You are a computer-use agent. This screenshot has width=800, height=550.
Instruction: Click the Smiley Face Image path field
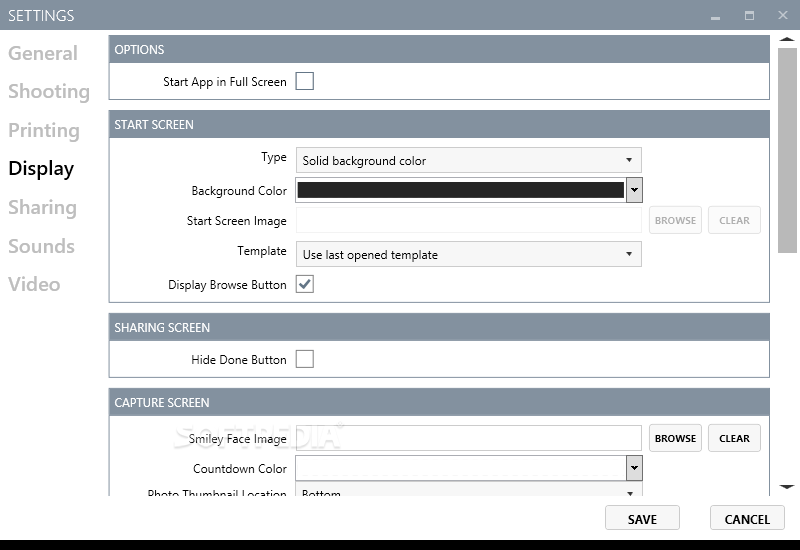(468, 438)
